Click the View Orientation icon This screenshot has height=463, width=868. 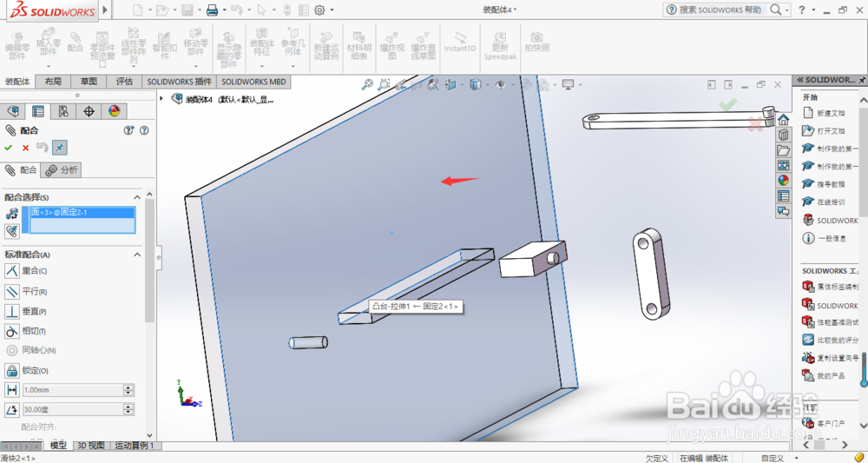450,84
